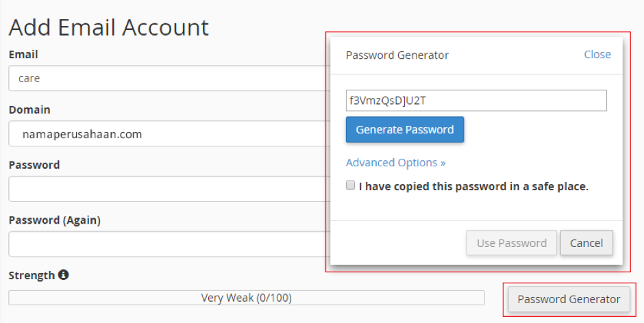Select the generated password text field
Viewport: 644px width, 323px height.
476,101
